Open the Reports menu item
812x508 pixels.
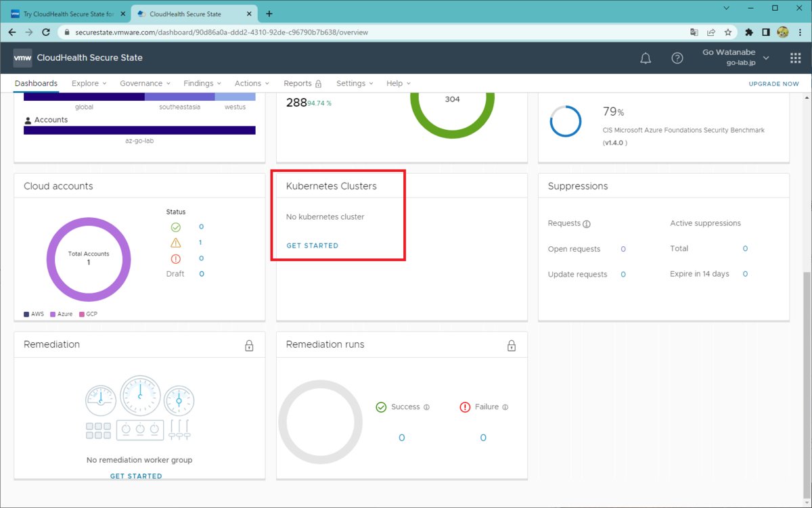(x=302, y=83)
